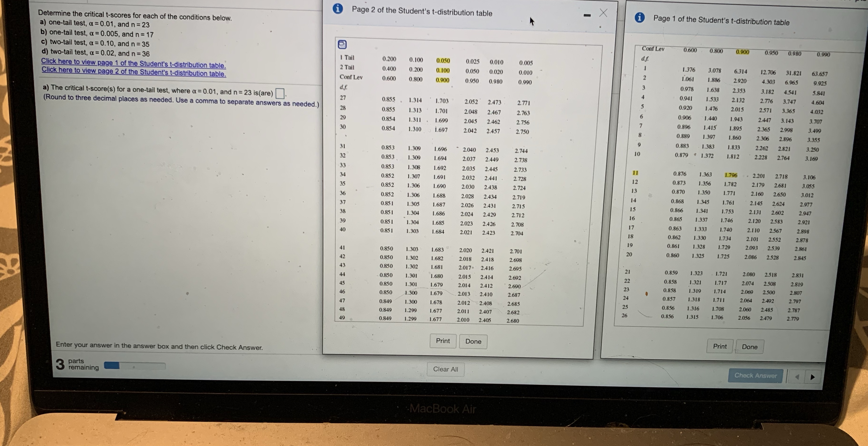
Task: Open link to page 1 of the t-distribution table
Action: pyautogui.click(x=134, y=63)
